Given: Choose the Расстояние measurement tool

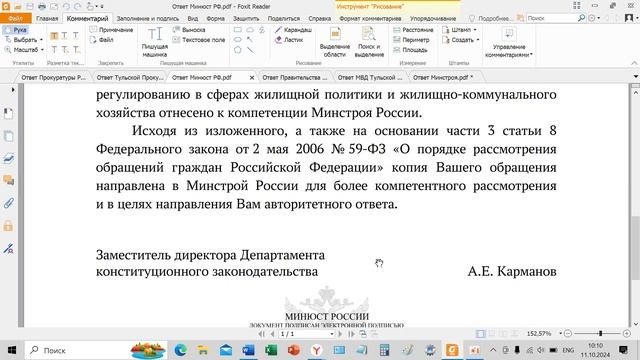Looking at the screenshot, I should 413,30.
